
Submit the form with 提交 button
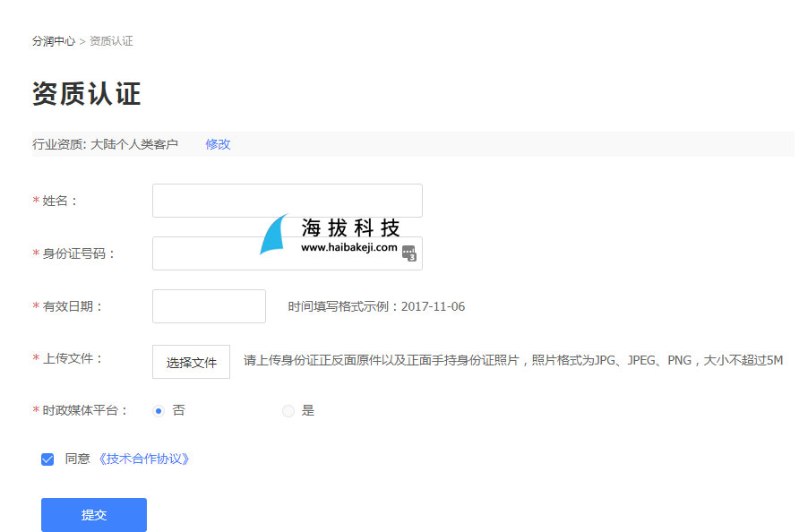(x=94, y=515)
